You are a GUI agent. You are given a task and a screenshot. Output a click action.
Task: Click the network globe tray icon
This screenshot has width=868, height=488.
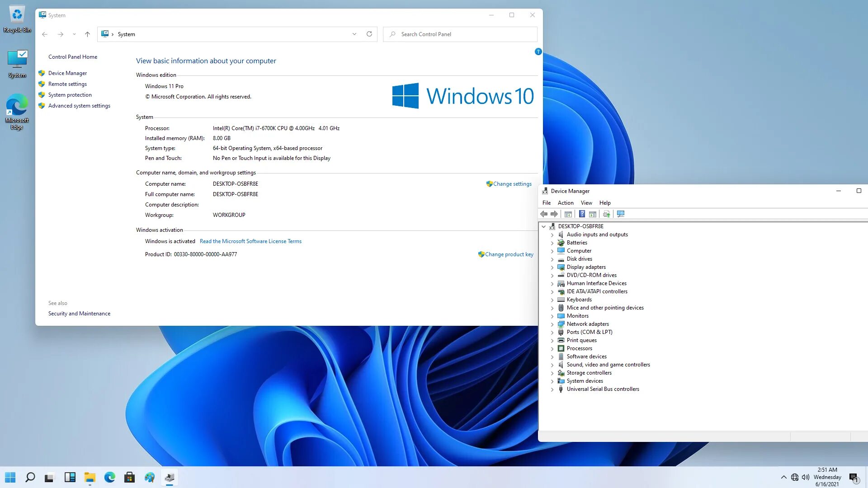795,477
